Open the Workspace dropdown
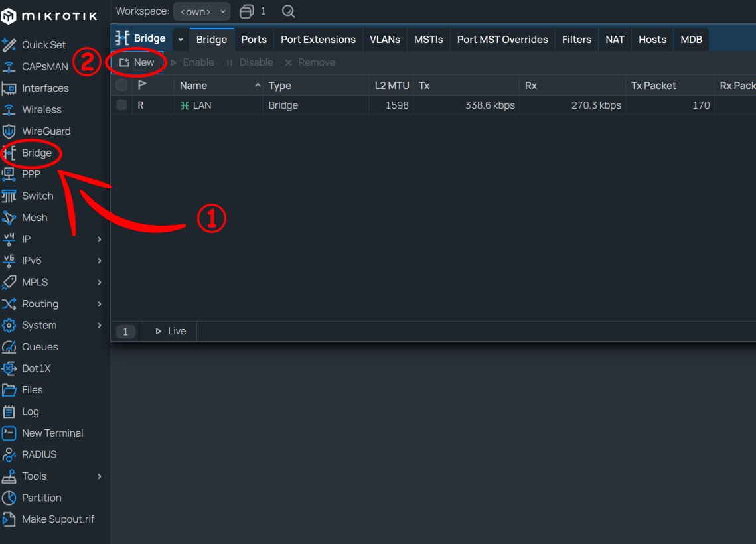 (202, 11)
